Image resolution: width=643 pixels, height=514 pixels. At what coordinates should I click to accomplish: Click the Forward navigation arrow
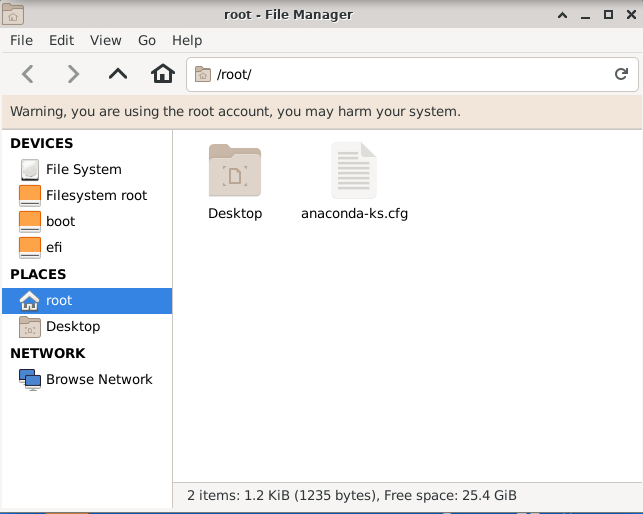[x=72, y=74]
